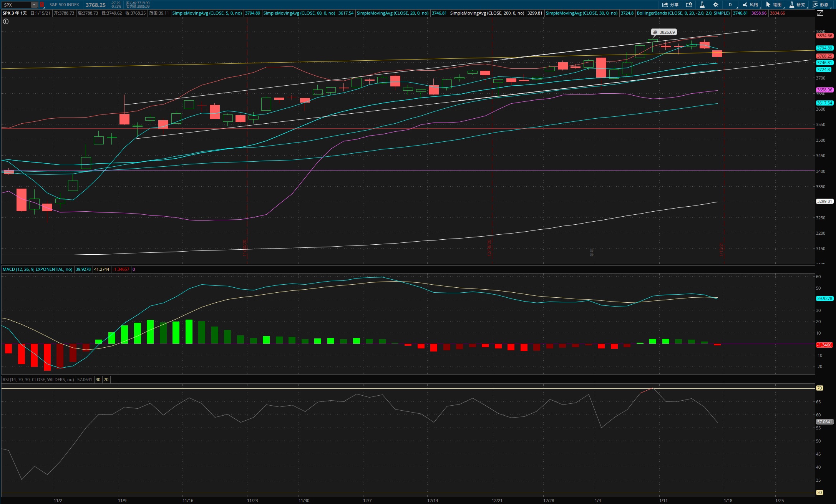Screen dimensions: 836x504
Task: Click the 57.0641 RSI axis tag
Action: point(824,422)
